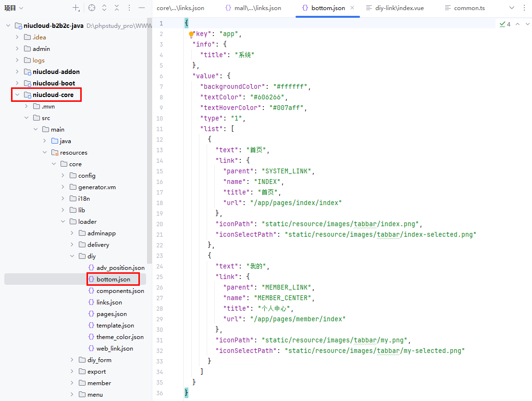
Task: Open the 项目 view selector dropdown
Action: [x=13, y=8]
